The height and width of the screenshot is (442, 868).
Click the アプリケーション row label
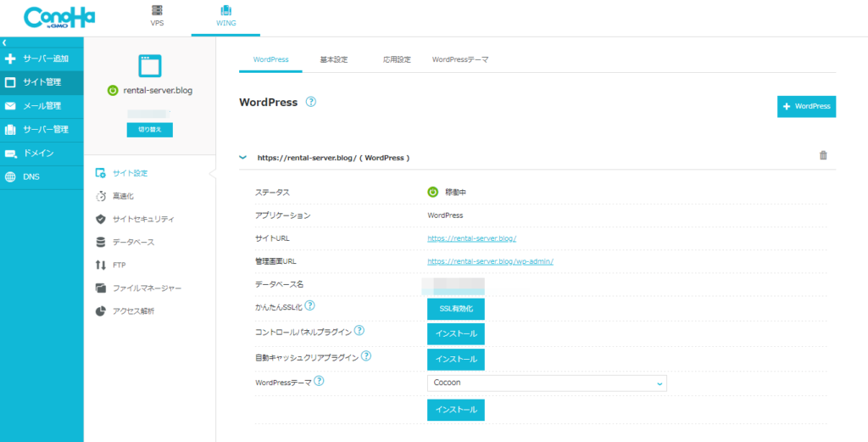coord(283,215)
